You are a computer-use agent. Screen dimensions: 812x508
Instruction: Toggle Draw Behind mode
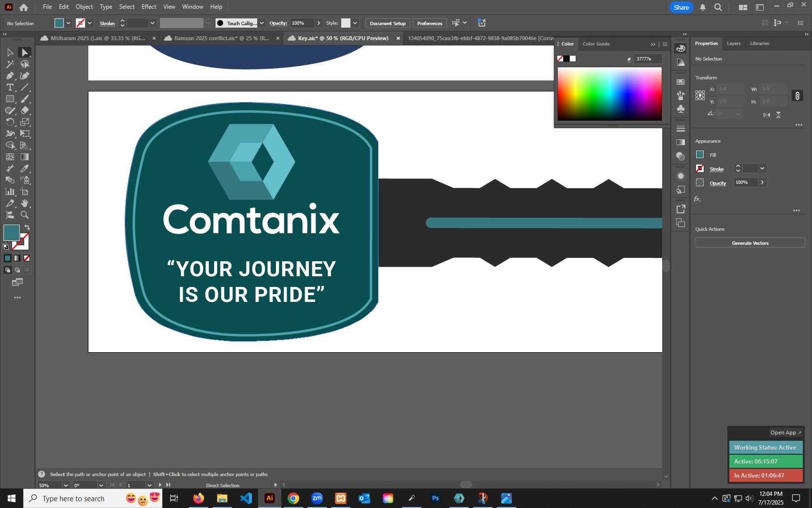coord(17,270)
